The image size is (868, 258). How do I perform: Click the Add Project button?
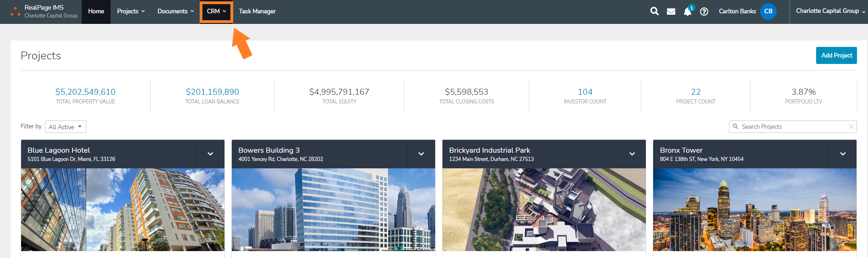point(836,55)
